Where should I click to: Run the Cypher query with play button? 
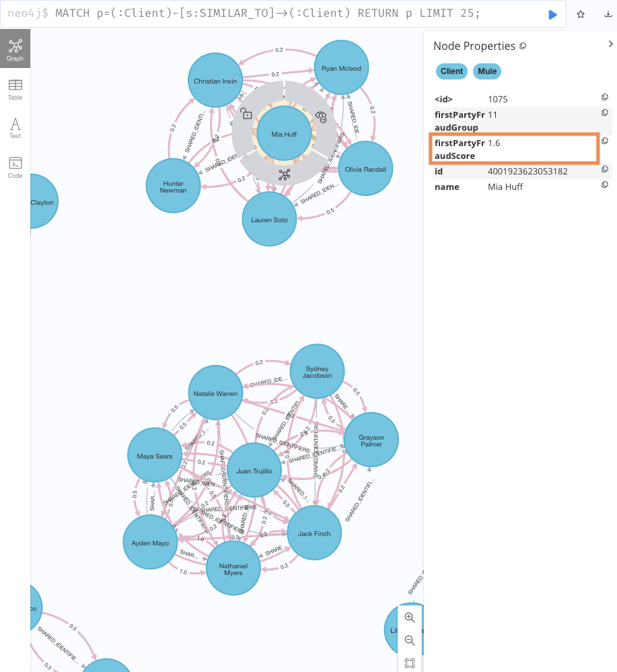[x=552, y=14]
